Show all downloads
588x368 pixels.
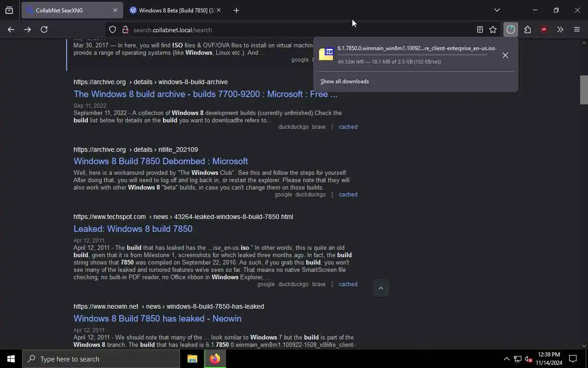(x=345, y=81)
